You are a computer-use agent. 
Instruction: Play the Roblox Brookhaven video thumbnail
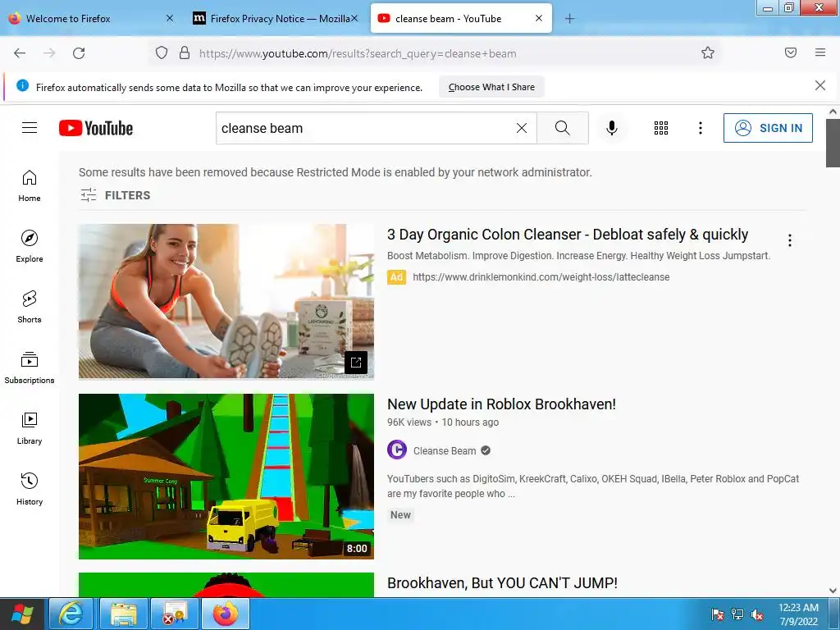tap(226, 477)
